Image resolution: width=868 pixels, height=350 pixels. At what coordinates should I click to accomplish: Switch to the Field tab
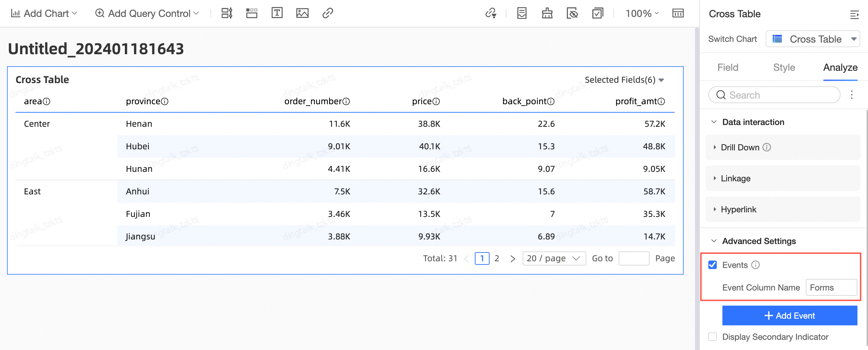(x=728, y=67)
